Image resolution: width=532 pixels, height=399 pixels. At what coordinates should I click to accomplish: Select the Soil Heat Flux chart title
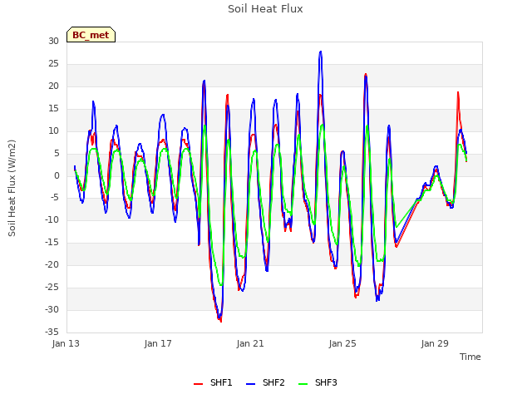point(265,9)
